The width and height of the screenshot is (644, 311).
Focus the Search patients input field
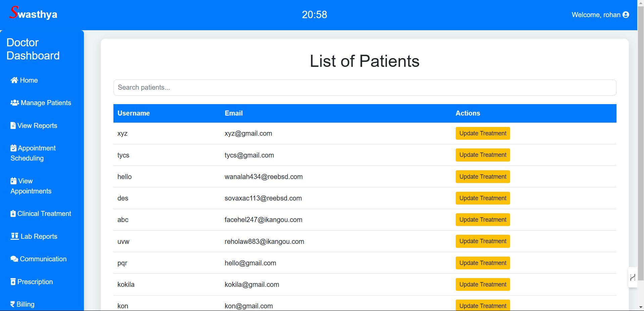click(x=364, y=87)
